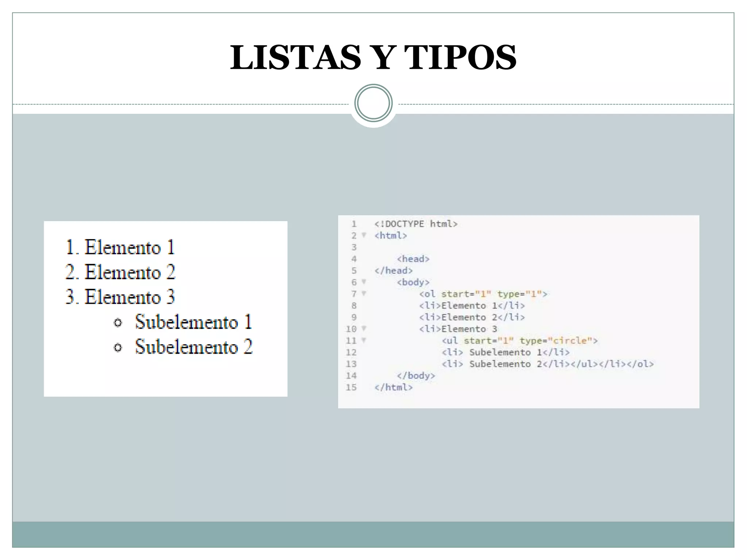
Task: Select the 'Subelemento 1' item in preview
Action: point(183,322)
